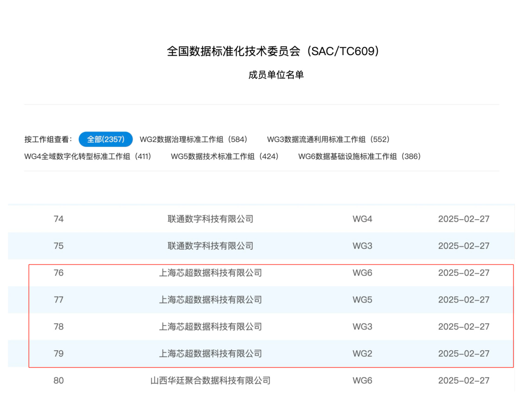Click 上海芯超数据科技有限公司 in row 79
The height and width of the screenshot is (399, 532).
pos(210,354)
